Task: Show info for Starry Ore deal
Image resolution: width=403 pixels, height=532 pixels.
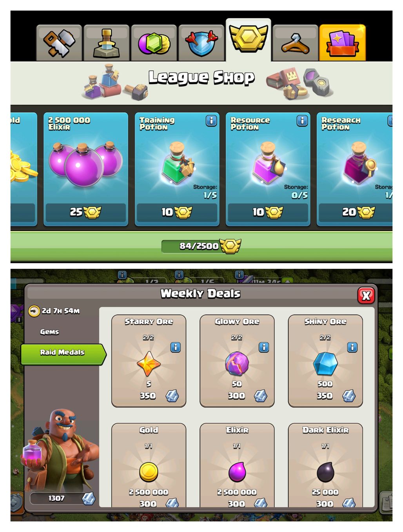Action: [x=176, y=347]
